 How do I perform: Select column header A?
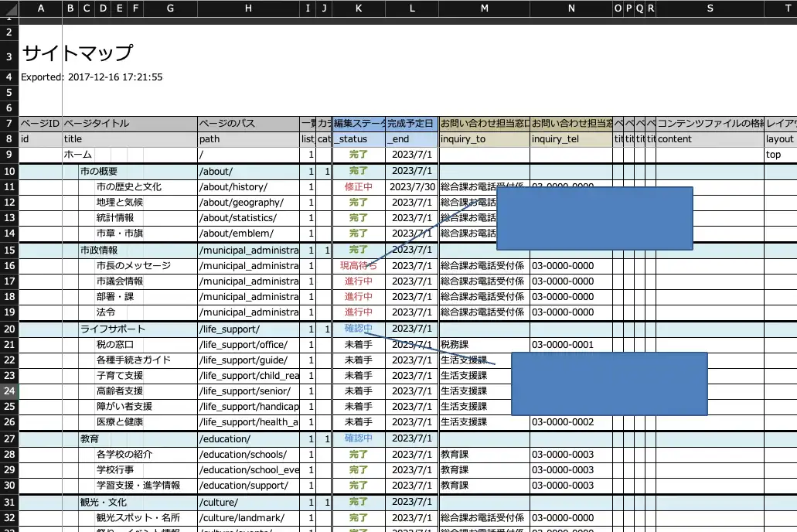(x=40, y=9)
